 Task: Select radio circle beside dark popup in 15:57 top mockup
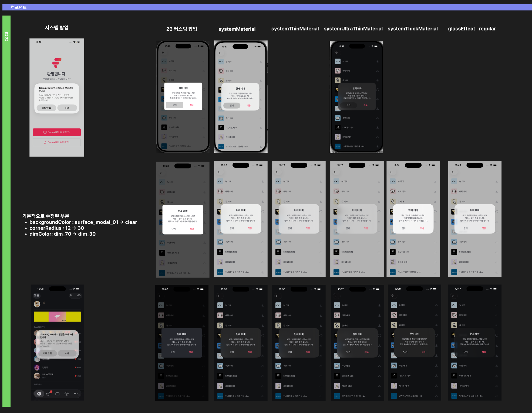(378, 90)
